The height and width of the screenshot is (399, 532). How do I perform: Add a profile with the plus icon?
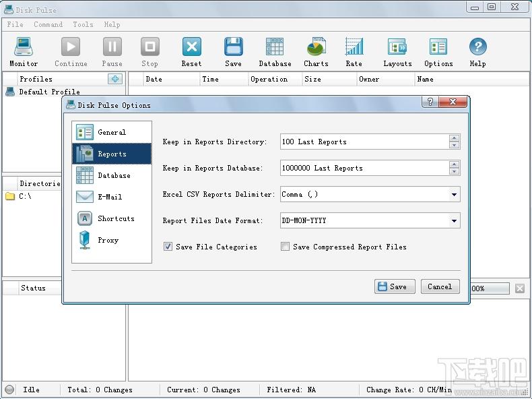pos(115,79)
